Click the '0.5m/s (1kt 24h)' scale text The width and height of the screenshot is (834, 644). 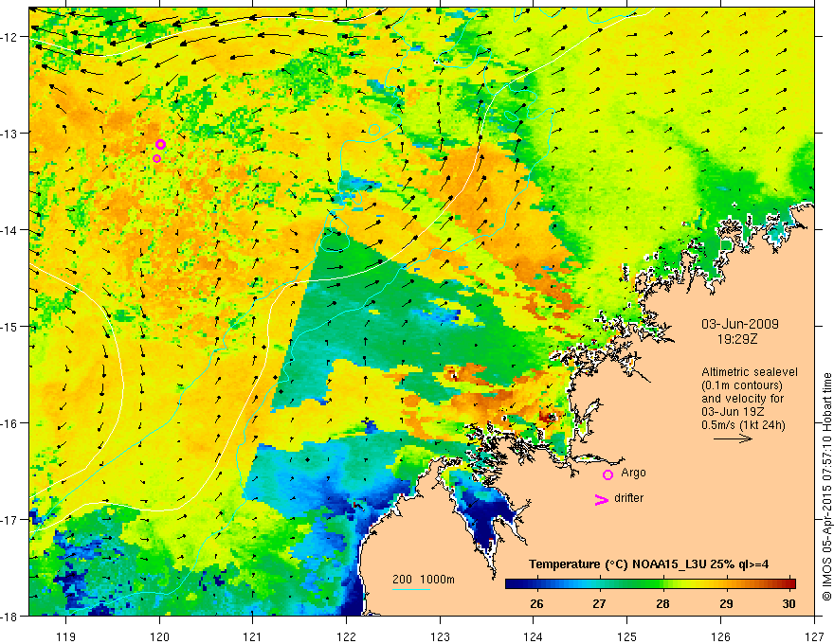pyautogui.click(x=743, y=425)
